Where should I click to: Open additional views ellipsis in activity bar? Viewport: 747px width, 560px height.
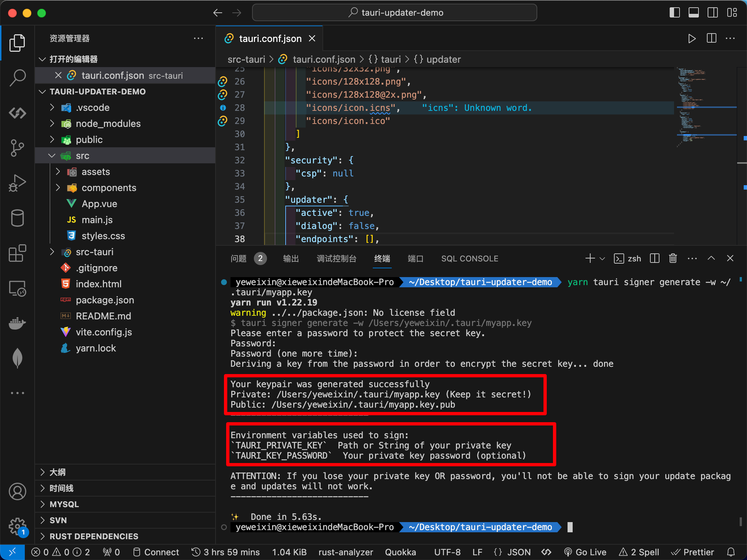click(17, 393)
